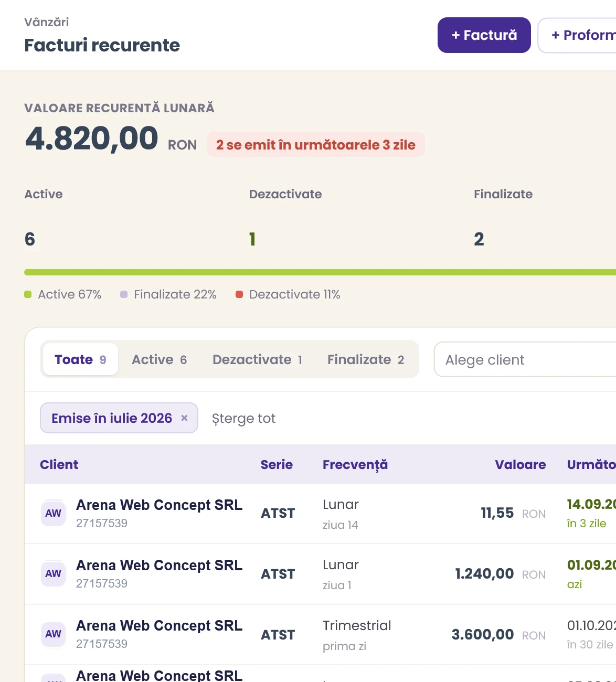Remove the Emise în iulie 2026 filter
616x682 pixels.
[x=184, y=418]
